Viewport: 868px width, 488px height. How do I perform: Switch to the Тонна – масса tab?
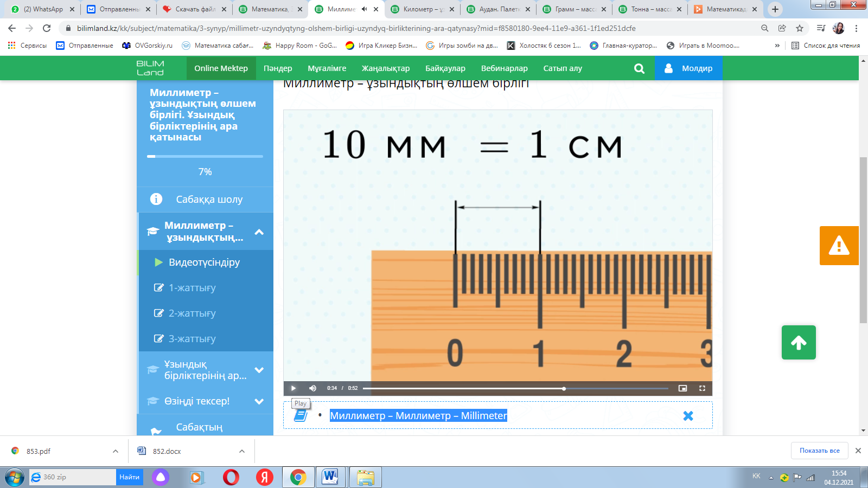point(650,9)
